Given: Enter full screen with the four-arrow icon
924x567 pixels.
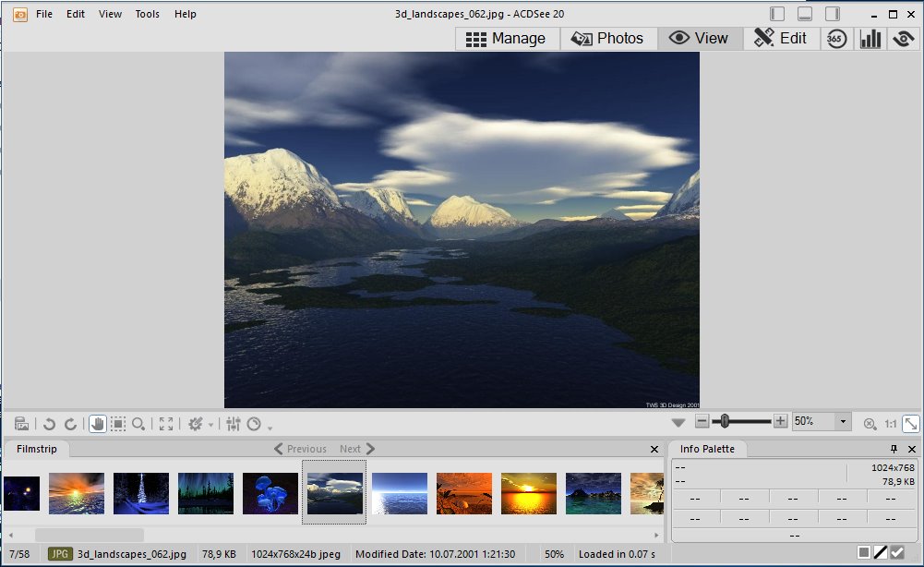Looking at the screenshot, I should tap(166, 424).
